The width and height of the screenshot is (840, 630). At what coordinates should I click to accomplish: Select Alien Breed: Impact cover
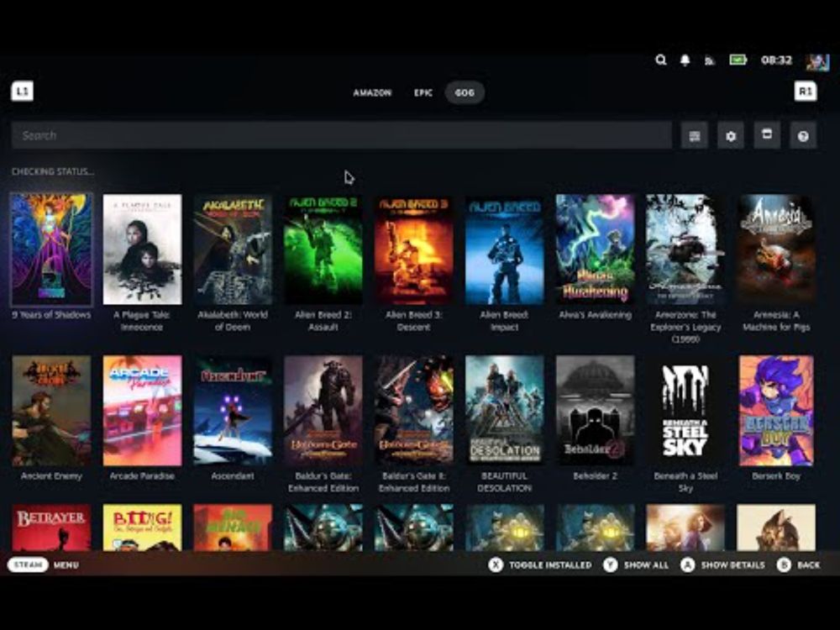click(x=504, y=249)
